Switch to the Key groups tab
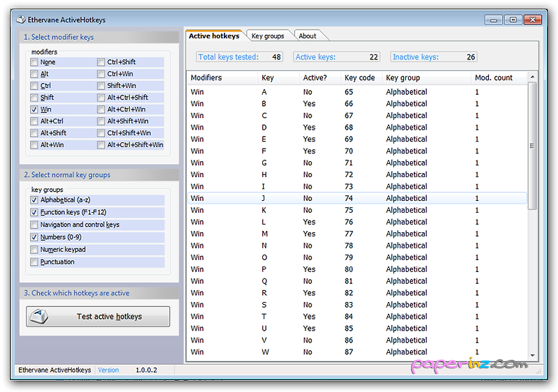The height and width of the screenshot is (392, 558). (x=268, y=36)
